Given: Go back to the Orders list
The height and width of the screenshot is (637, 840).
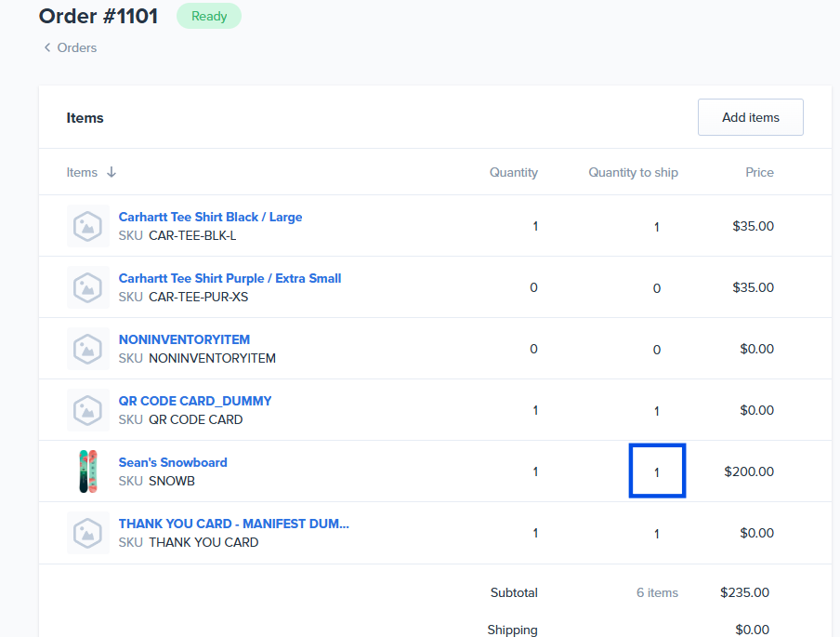Looking at the screenshot, I should [77, 47].
